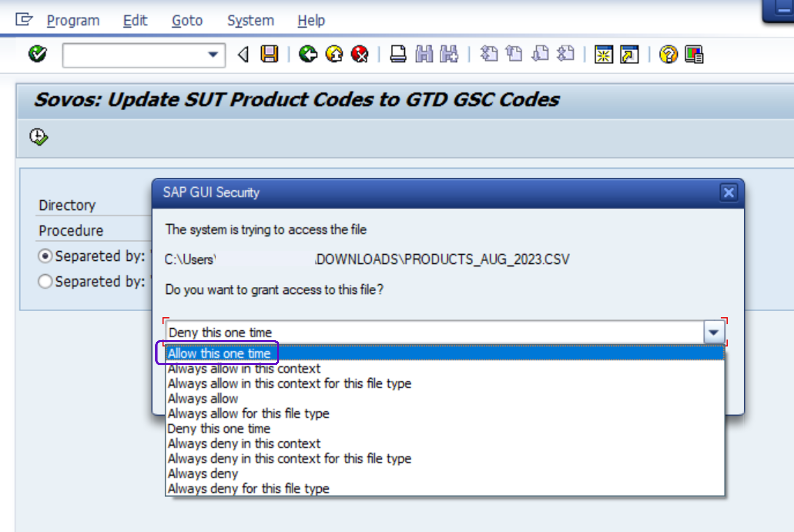Click the Print icon in toolbar
The height and width of the screenshot is (532, 794).
[398, 54]
